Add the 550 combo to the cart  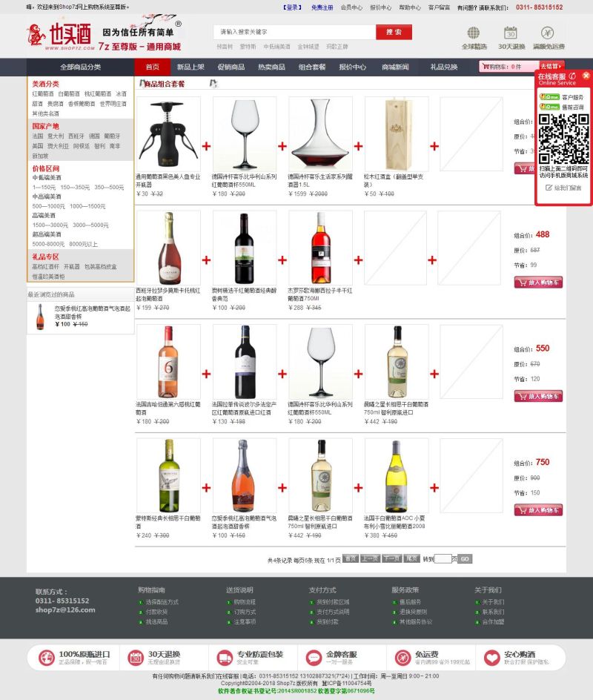click(538, 396)
